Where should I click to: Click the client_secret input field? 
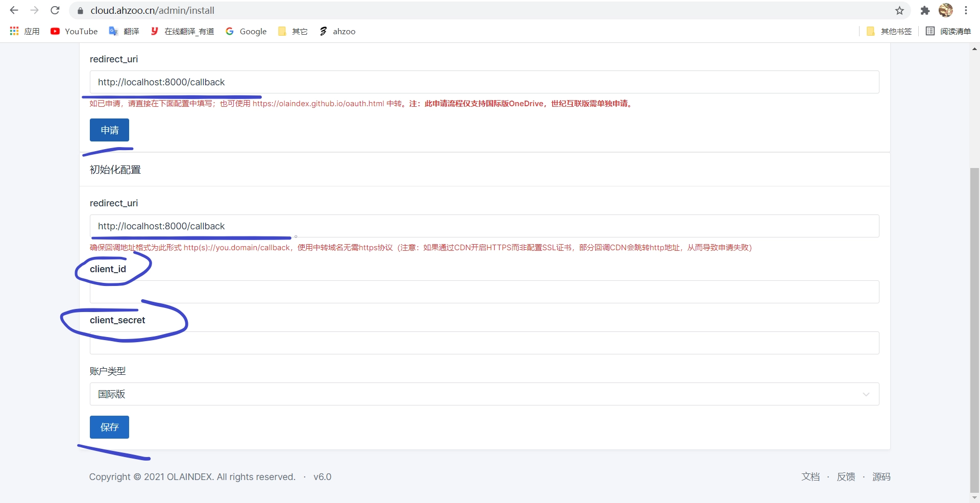(x=484, y=343)
